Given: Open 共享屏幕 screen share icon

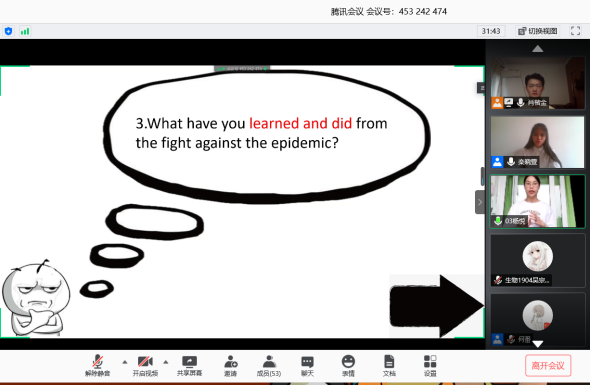Looking at the screenshot, I should (189, 365).
